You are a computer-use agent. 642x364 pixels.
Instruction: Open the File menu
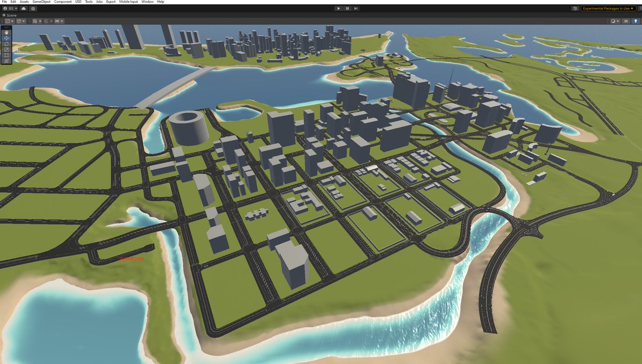click(5, 2)
